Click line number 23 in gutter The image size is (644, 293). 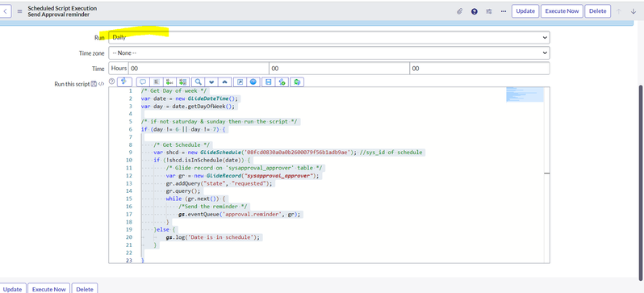coord(129,260)
